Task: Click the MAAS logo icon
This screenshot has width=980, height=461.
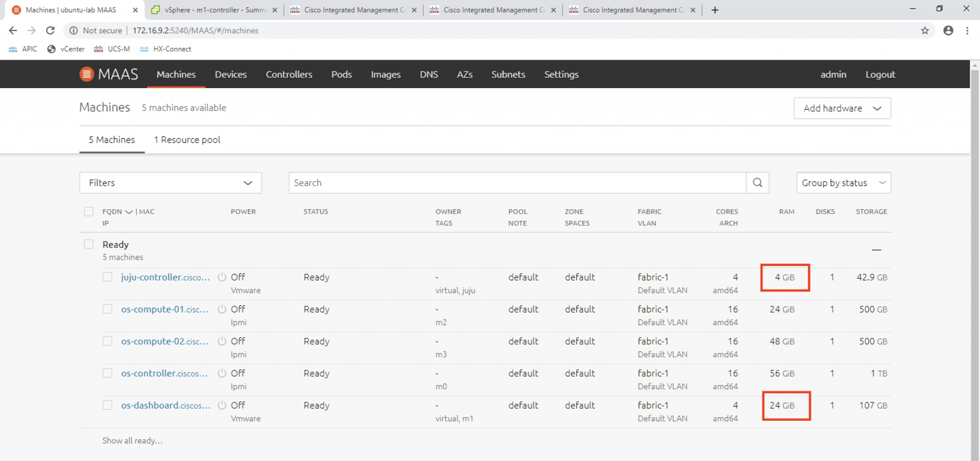Action: [86, 74]
